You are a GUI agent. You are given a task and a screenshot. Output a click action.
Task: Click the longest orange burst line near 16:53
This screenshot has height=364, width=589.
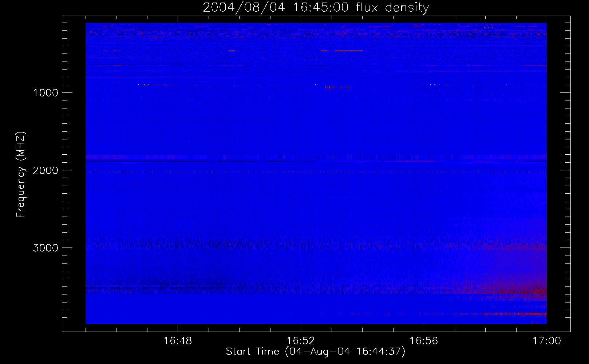(x=348, y=51)
